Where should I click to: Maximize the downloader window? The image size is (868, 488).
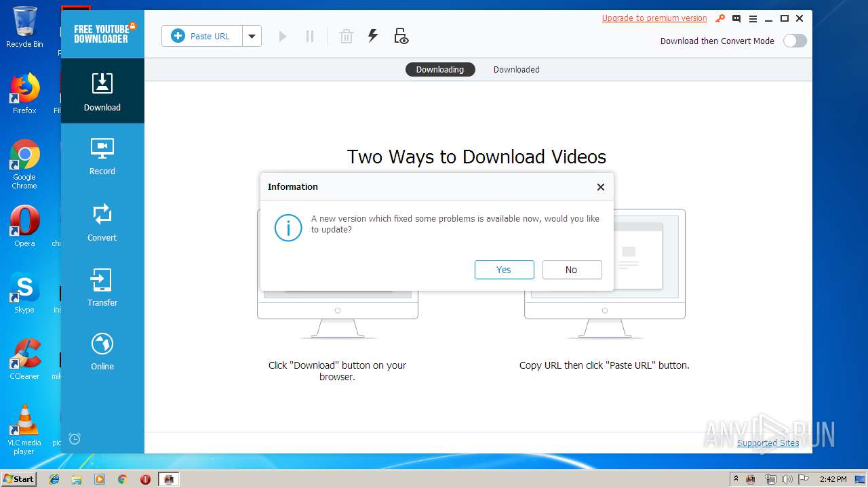coord(785,18)
